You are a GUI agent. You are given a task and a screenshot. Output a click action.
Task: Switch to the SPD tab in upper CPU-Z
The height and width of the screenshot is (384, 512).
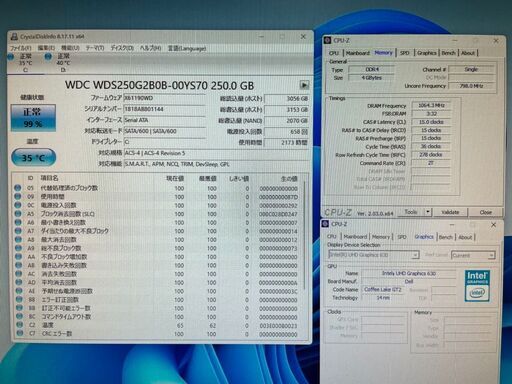(x=405, y=53)
